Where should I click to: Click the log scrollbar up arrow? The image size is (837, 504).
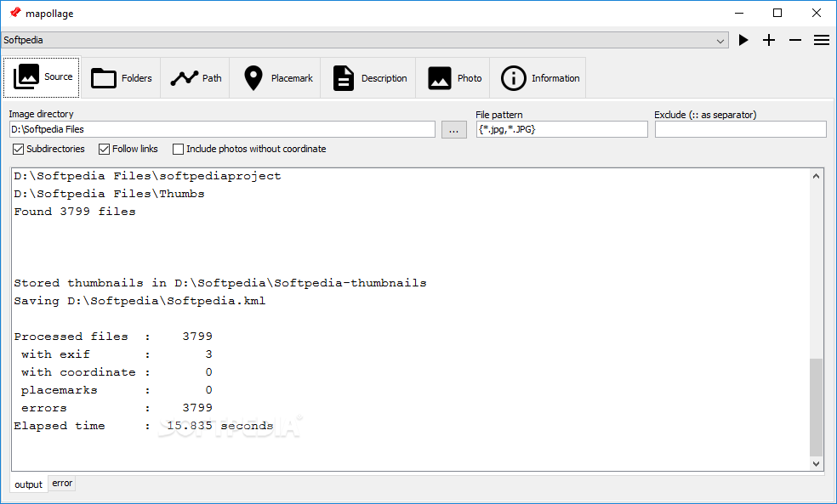[816, 175]
